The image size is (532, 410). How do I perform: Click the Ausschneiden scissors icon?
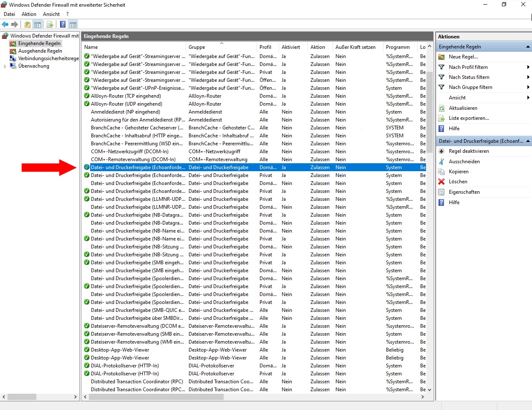tap(441, 162)
